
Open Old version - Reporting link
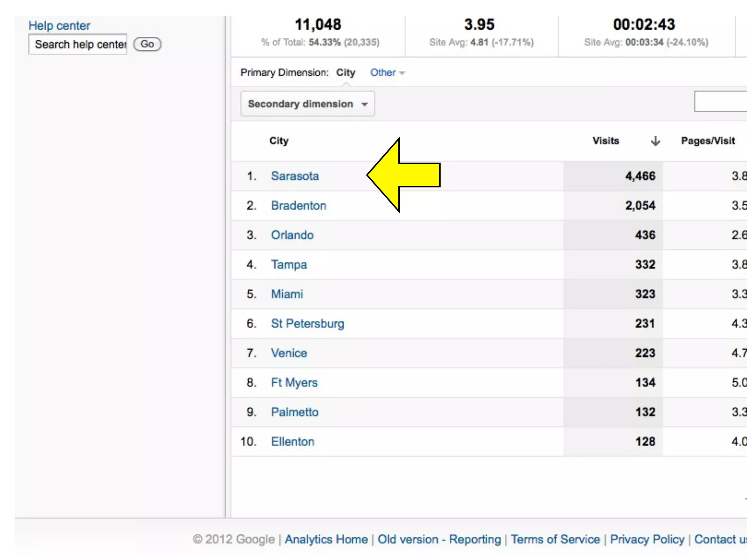[439, 539]
